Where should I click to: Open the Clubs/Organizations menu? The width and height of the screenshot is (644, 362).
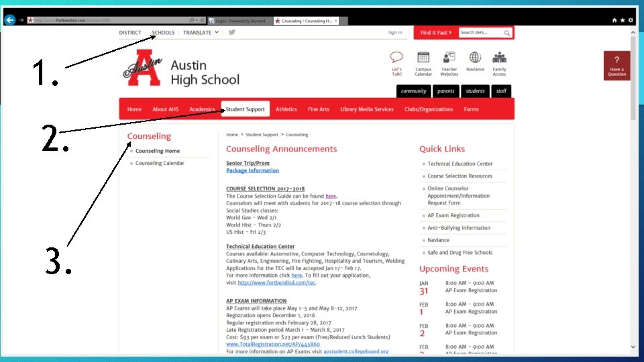click(429, 109)
